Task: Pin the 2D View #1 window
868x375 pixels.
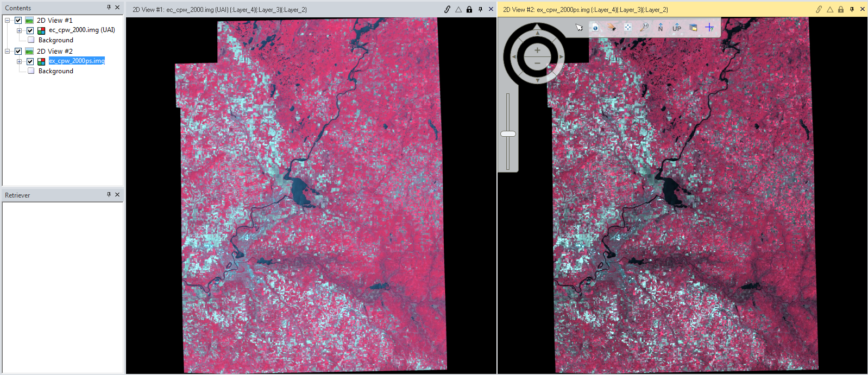Action: (x=480, y=9)
